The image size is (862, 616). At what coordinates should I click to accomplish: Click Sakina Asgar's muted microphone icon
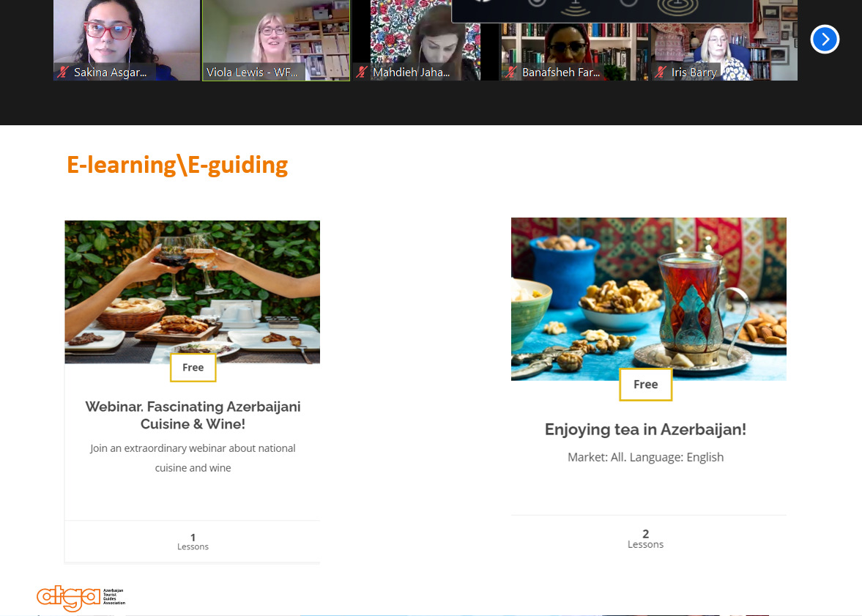(x=63, y=72)
